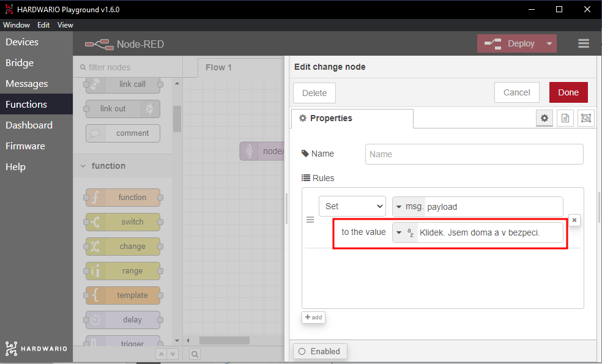Select the switch node in palette
Viewport: 602px width, 364px height.
click(x=123, y=222)
